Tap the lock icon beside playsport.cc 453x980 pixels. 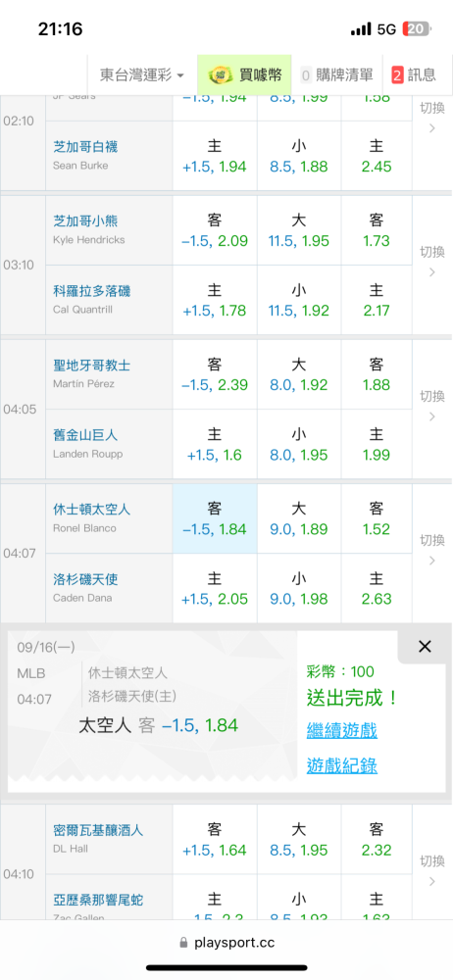[x=183, y=942]
